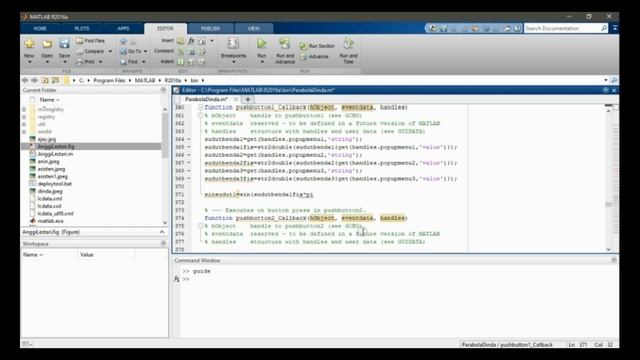Image resolution: width=640 pixels, height=360 pixels.
Task: Toggle breakpoint dash on line 367
Action: tap(189, 163)
